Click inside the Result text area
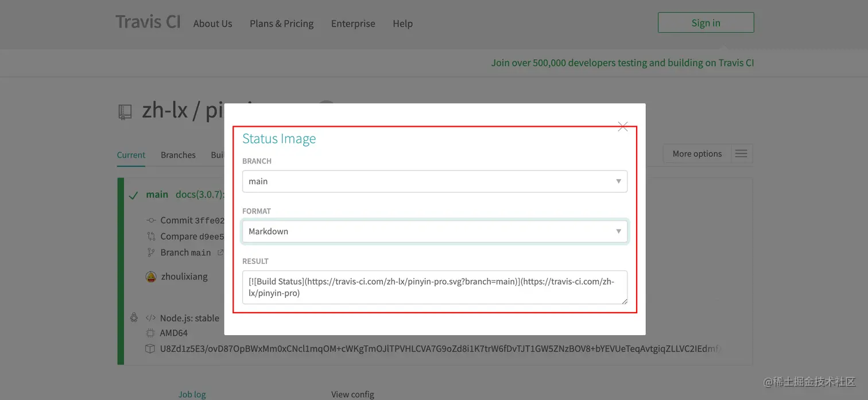The width and height of the screenshot is (868, 400). 435,287
